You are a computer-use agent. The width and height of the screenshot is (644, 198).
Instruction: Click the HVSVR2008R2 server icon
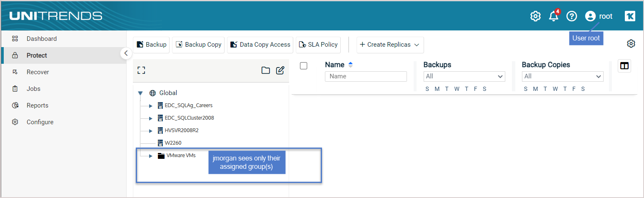(x=160, y=130)
